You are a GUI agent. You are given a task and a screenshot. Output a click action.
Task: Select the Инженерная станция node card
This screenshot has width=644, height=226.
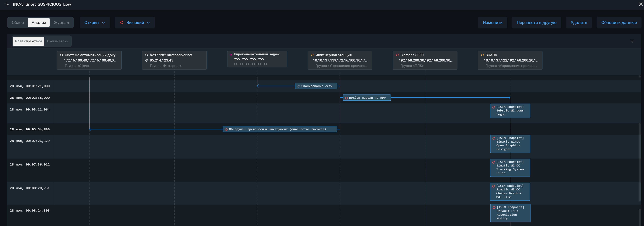click(x=340, y=60)
